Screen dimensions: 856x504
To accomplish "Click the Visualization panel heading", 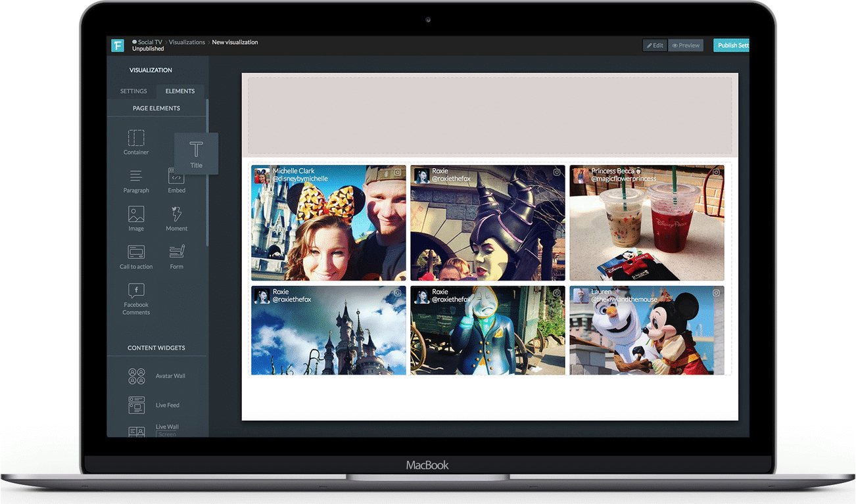I will [151, 70].
